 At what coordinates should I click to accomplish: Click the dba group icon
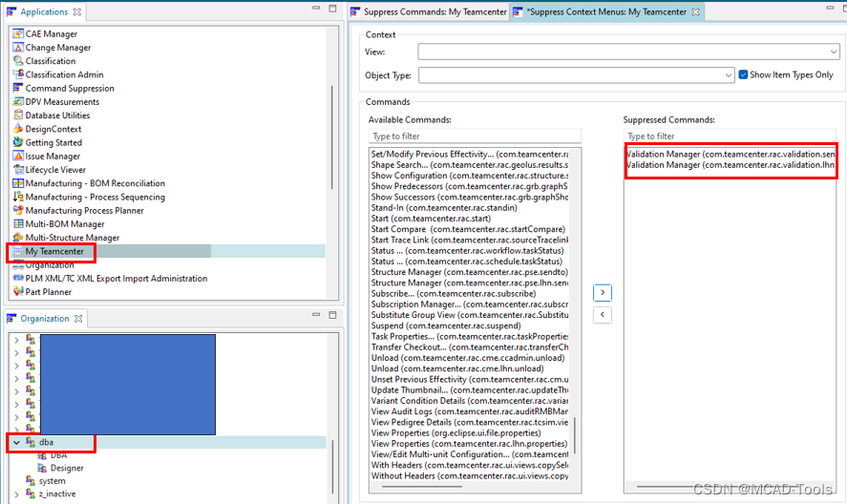click(x=31, y=442)
